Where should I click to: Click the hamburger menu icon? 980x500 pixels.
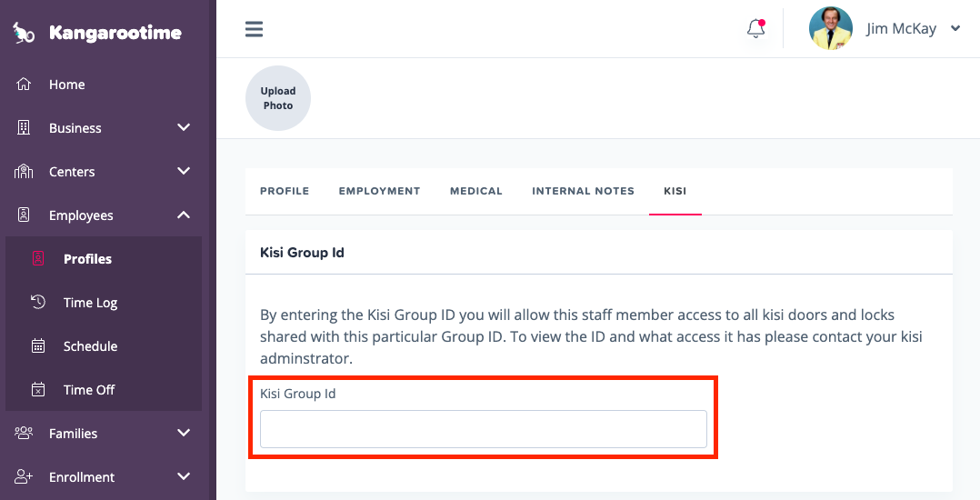tap(255, 29)
